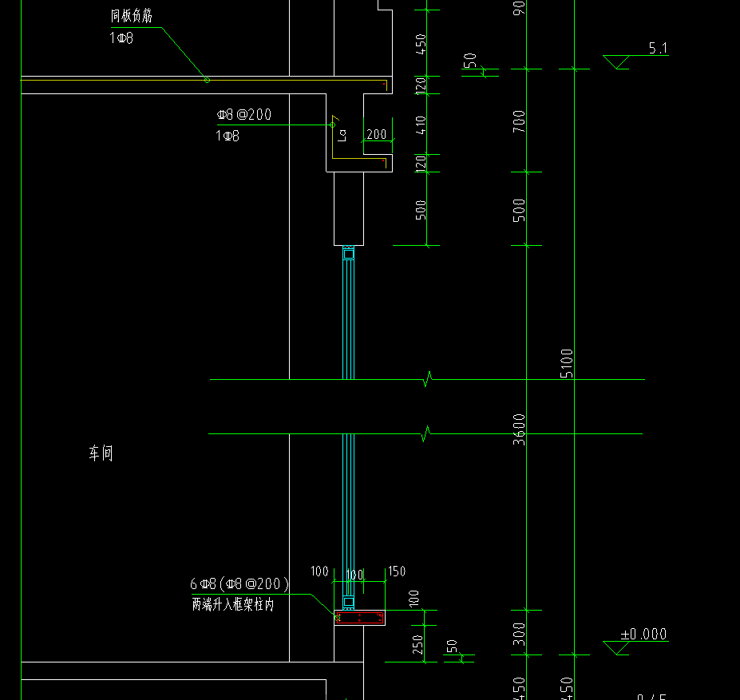Screen dimensions: 740x700
Task: Click the 同板负筋 annotation text
Action: 132,16
